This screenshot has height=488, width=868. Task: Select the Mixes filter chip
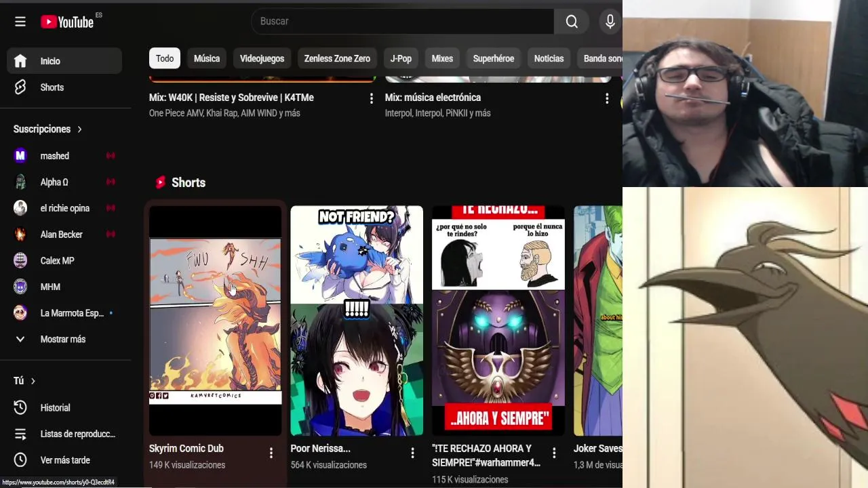442,58
